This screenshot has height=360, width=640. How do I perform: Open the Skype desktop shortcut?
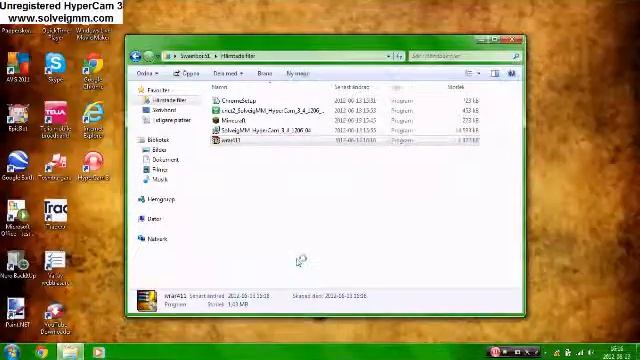pyautogui.click(x=56, y=67)
